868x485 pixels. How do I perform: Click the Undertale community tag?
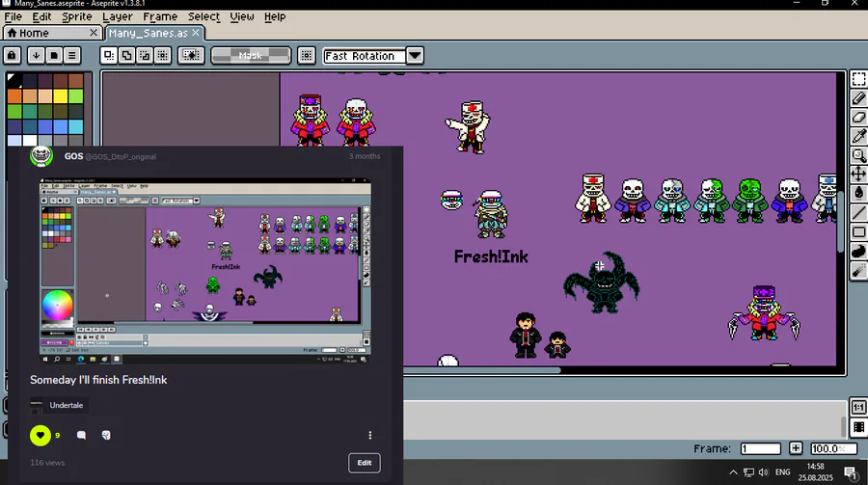point(57,405)
